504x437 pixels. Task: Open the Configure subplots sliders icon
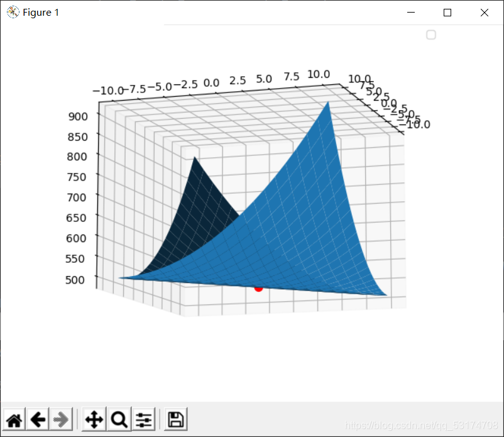(143, 419)
